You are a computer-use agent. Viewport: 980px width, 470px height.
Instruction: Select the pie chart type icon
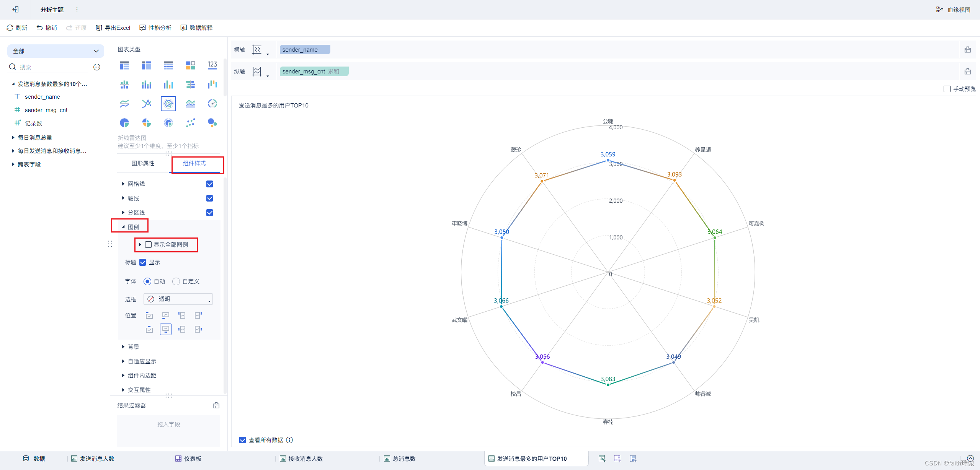(x=124, y=123)
